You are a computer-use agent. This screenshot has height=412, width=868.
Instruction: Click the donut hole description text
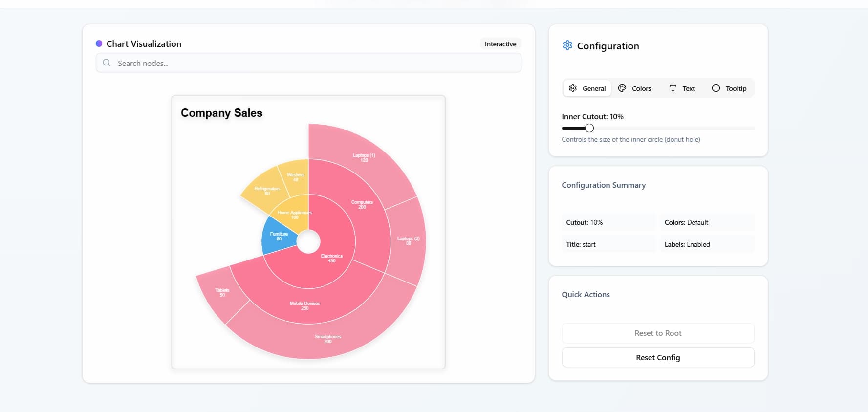pyautogui.click(x=631, y=139)
